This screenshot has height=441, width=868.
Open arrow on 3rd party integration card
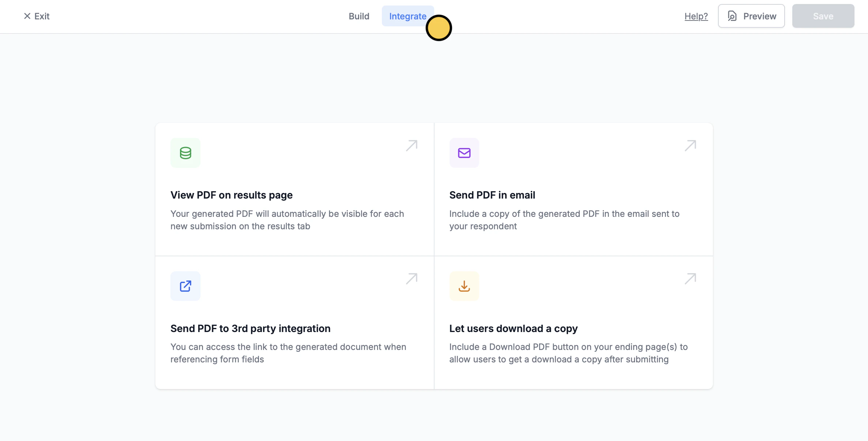coord(412,279)
